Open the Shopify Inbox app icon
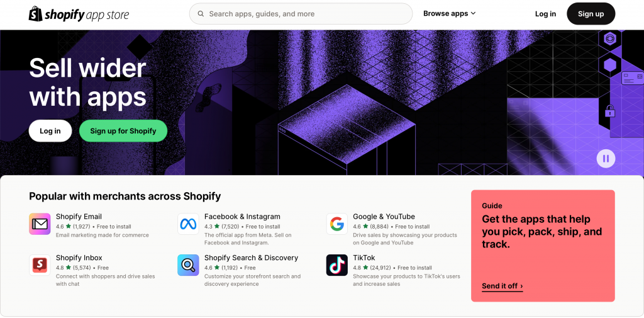The image size is (644, 318). tap(40, 265)
